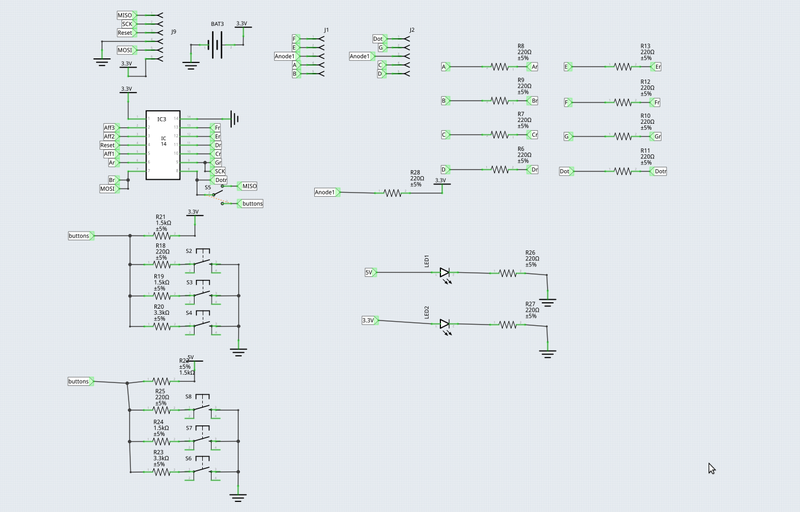Select the BAT3 battery symbol
The height and width of the screenshot is (512, 800).
pos(217,43)
